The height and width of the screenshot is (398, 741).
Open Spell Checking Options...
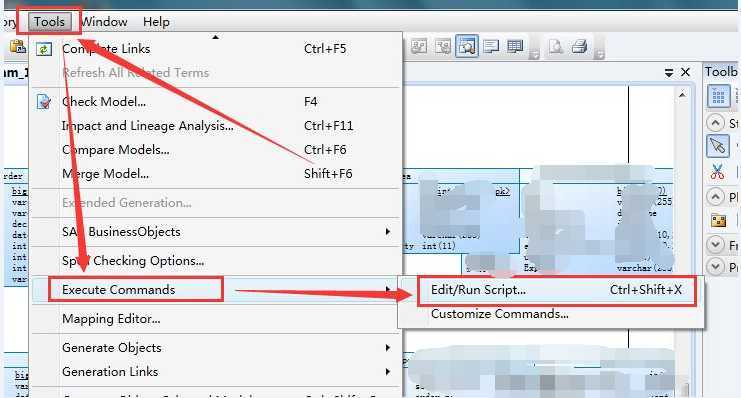tap(216, 260)
